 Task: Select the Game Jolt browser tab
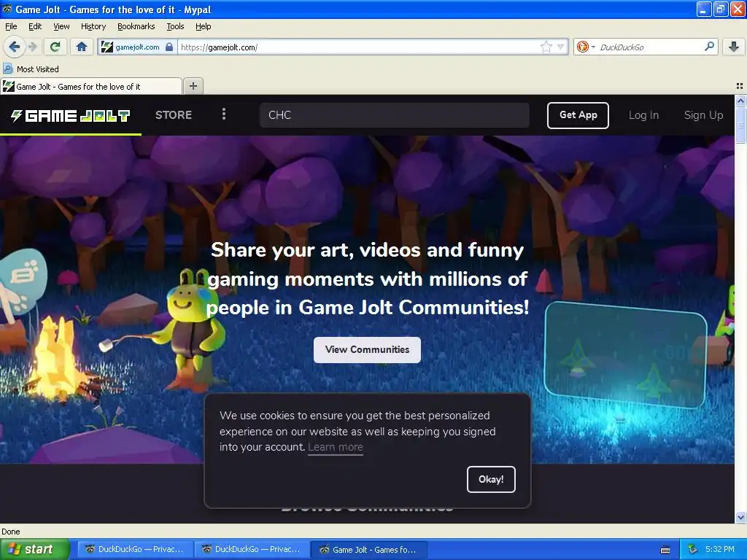coord(91,86)
